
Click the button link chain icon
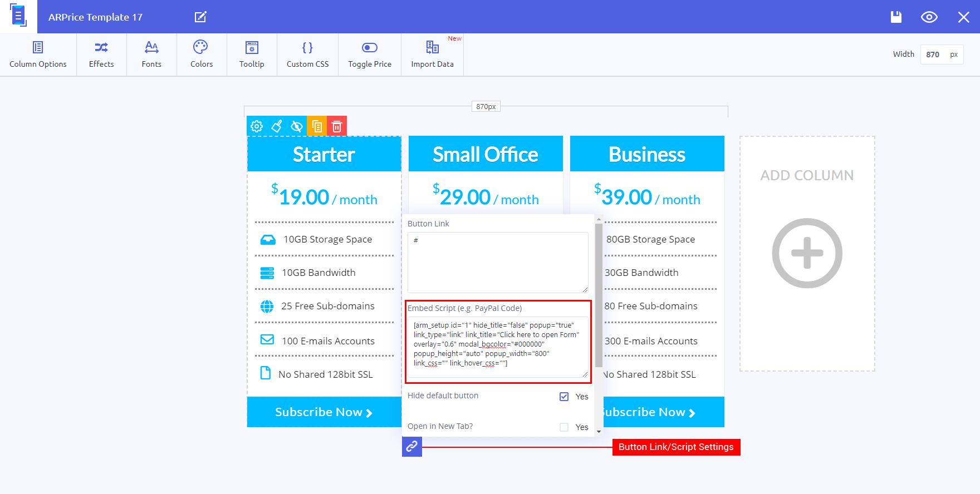tap(412, 447)
